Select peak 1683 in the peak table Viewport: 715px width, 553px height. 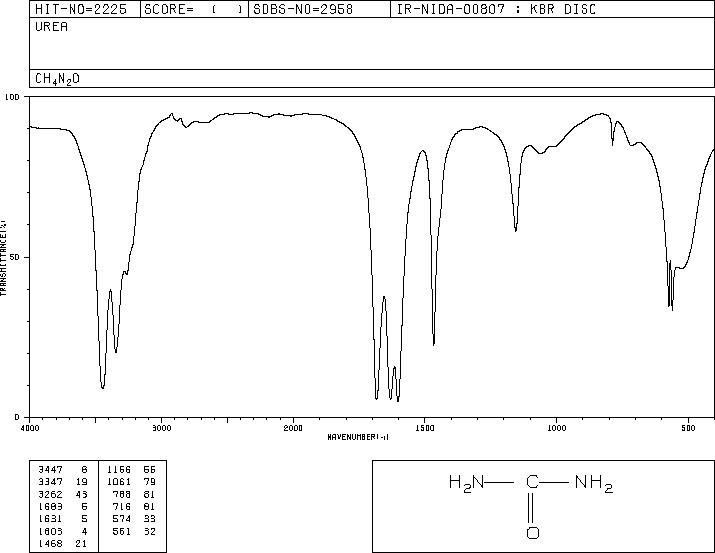point(50,506)
